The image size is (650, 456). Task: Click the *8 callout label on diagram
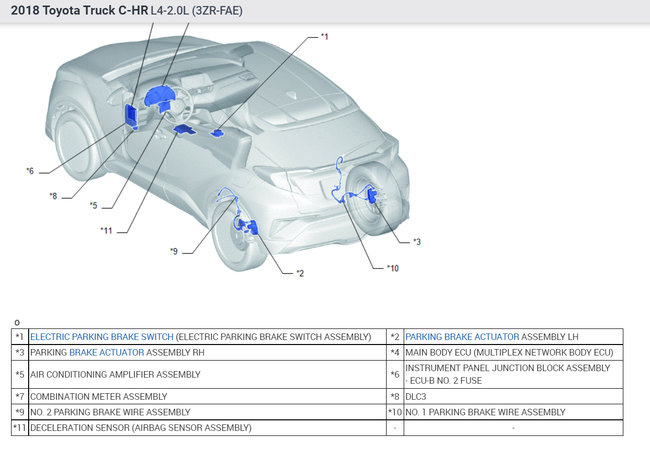pyautogui.click(x=53, y=196)
